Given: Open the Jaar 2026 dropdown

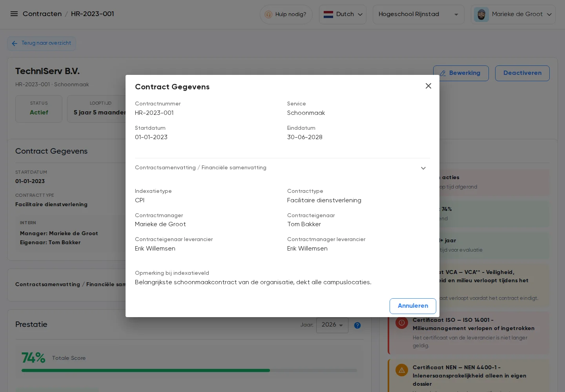Looking at the screenshot, I should pos(332,325).
